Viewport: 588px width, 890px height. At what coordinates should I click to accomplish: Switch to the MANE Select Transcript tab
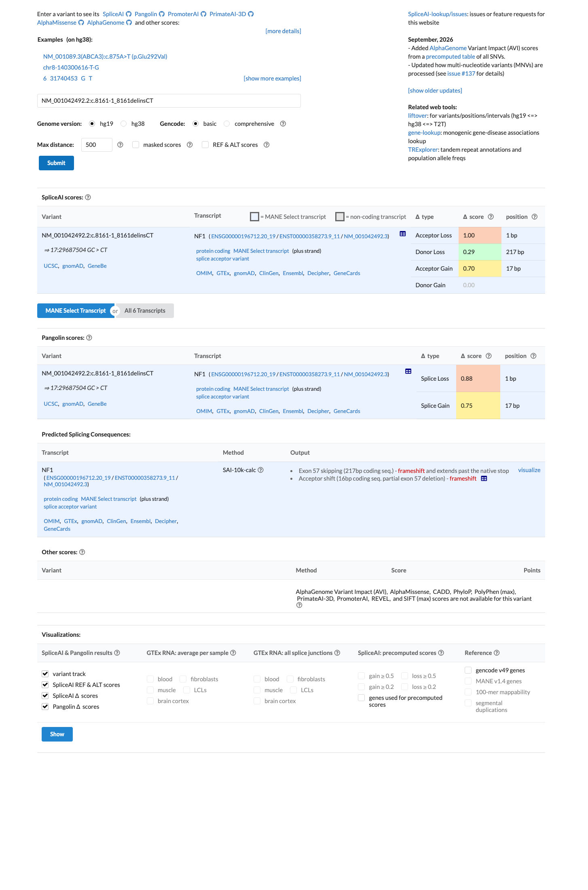[x=76, y=311]
